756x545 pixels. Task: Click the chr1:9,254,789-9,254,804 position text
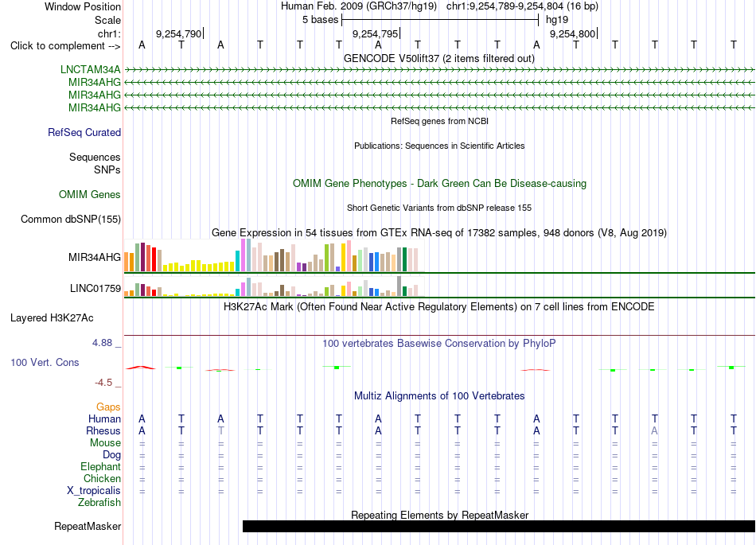click(522, 6)
